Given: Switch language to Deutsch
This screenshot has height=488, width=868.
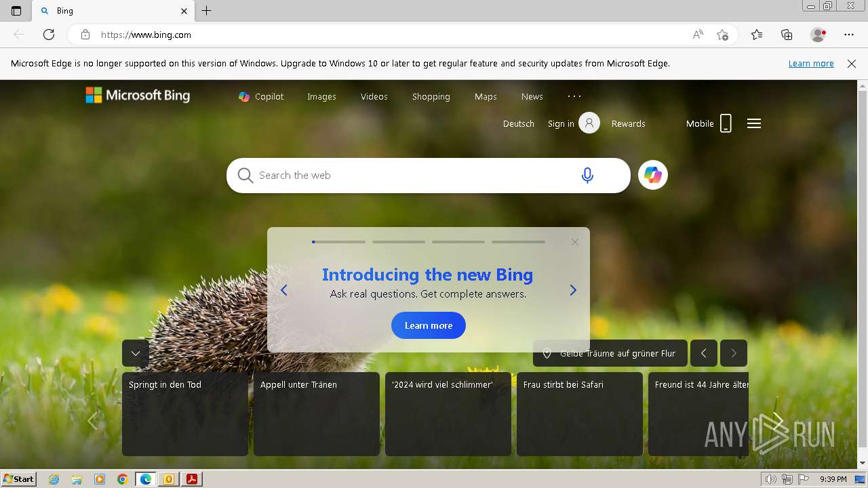Looking at the screenshot, I should pyautogui.click(x=519, y=123).
